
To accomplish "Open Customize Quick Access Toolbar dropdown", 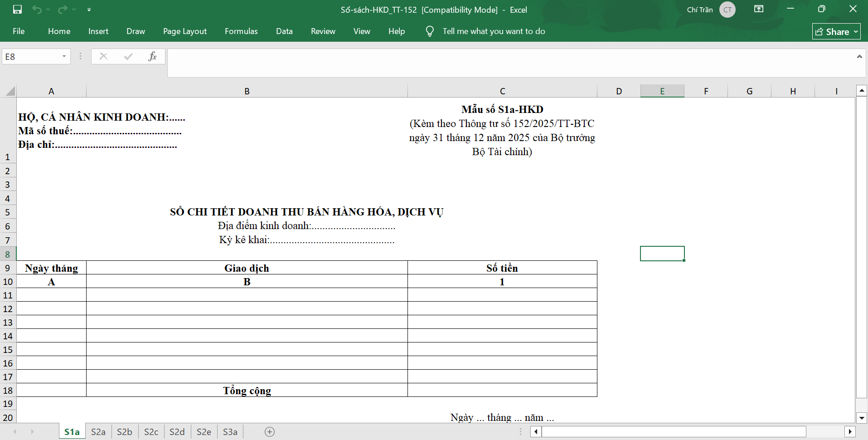I will [x=89, y=10].
